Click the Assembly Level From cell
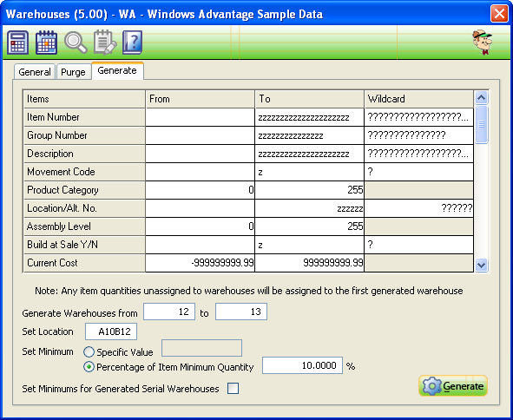 pos(200,226)
